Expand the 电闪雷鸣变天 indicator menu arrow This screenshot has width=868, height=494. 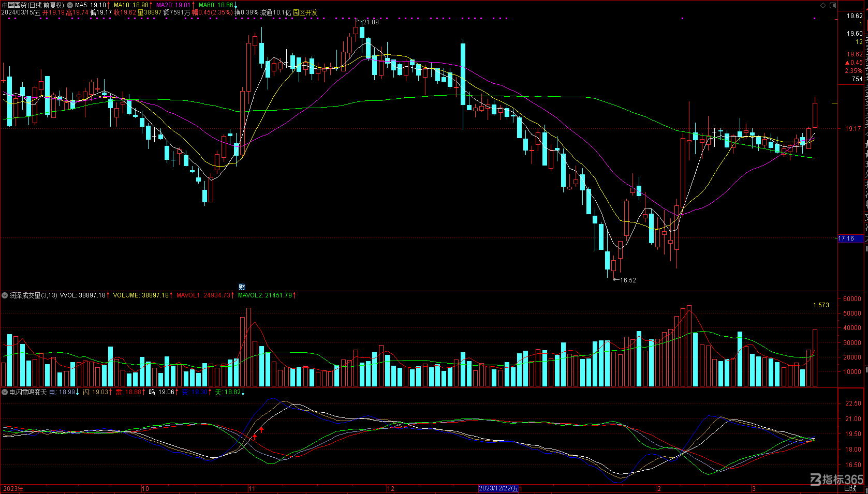(x=5, y=392)
